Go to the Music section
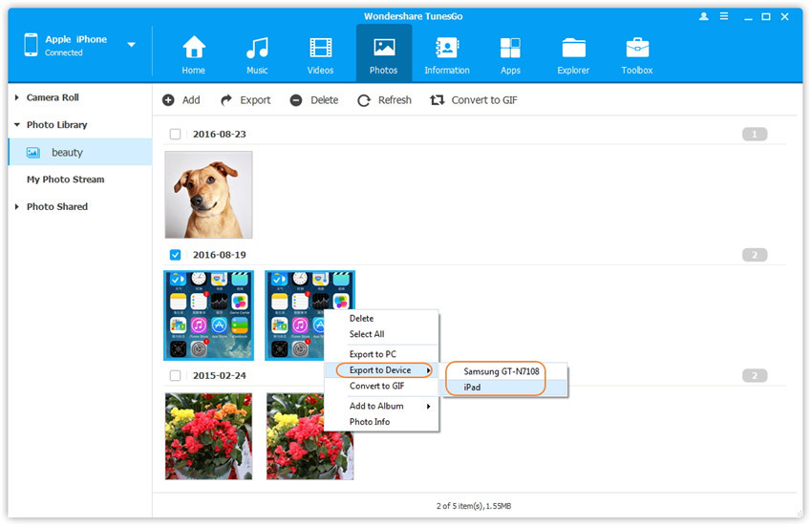This screenshot has height=526, width=812. pos(257,53)
